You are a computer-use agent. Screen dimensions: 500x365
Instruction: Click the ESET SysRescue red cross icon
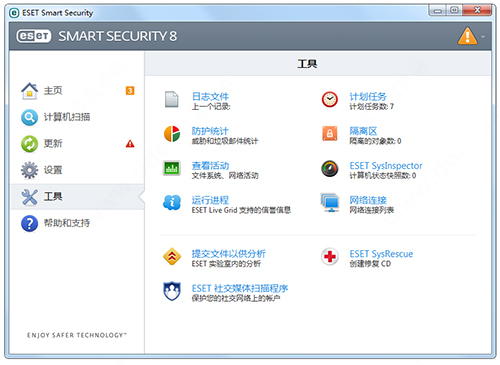pyautogui.click(x=330, y=256)
